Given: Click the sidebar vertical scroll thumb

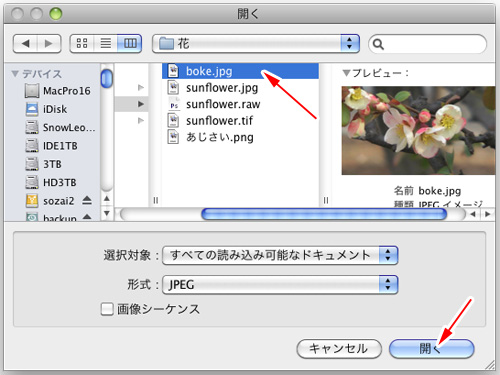Looking at the screenshot, I should point(107,79).
